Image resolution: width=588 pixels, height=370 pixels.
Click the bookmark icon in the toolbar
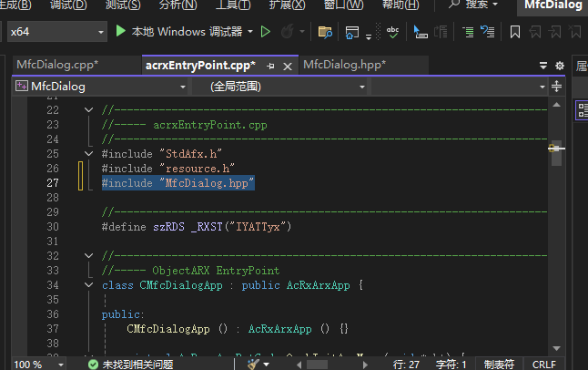tap(515, 32)
